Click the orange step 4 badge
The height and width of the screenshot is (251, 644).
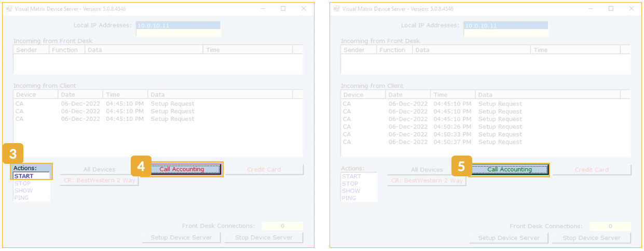141,166
